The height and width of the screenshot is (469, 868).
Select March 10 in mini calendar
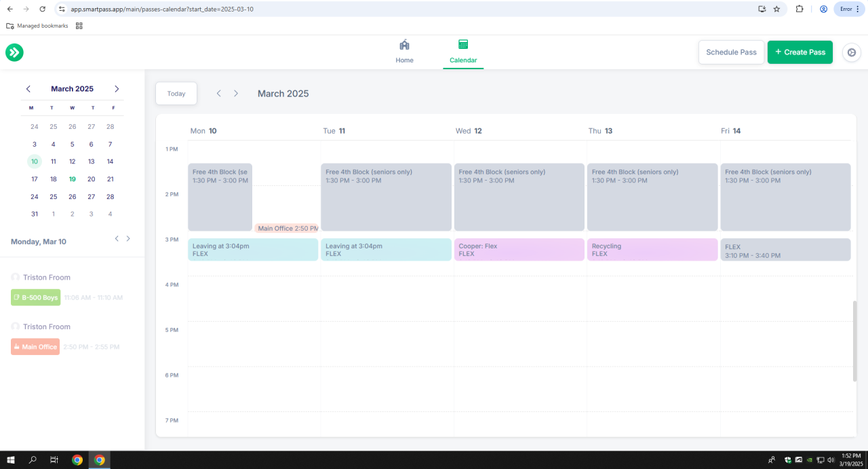tap(34, 162)
